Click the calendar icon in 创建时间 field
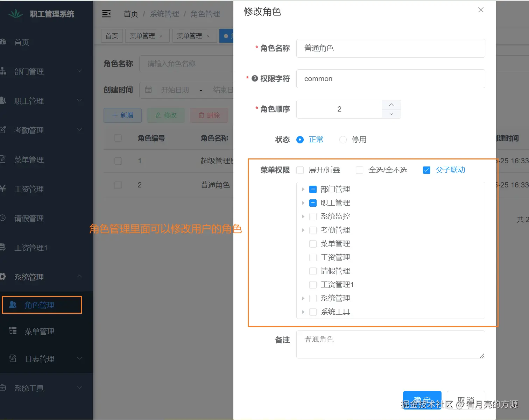This screenshot has height=420, width=529. tap(148, 90)
